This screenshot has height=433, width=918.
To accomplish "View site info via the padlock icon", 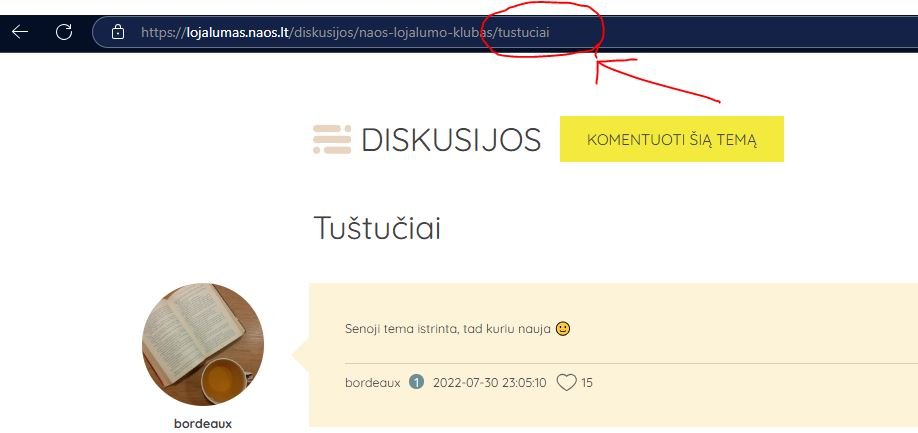I will pyautogui.click(x=118, y=32).
